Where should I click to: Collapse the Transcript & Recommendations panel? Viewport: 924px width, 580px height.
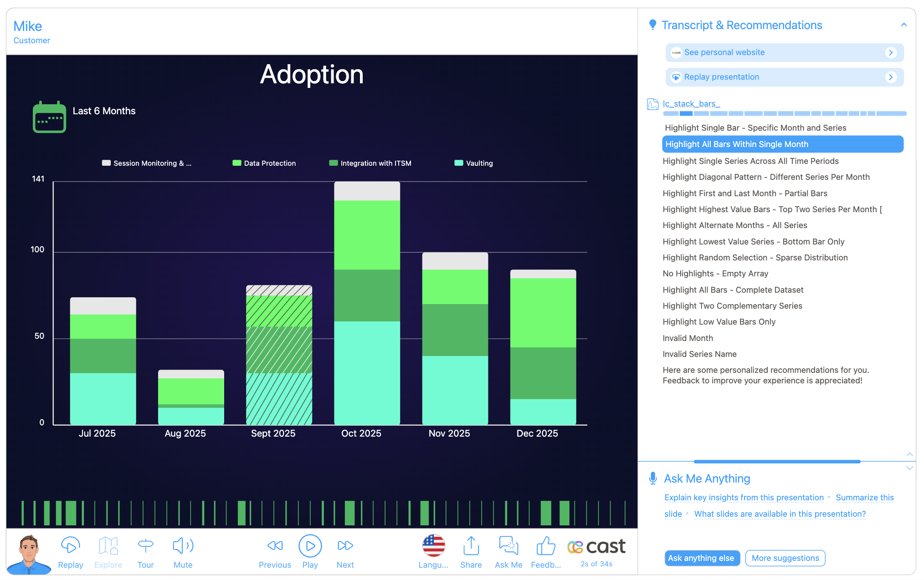(x=904, y=25)
